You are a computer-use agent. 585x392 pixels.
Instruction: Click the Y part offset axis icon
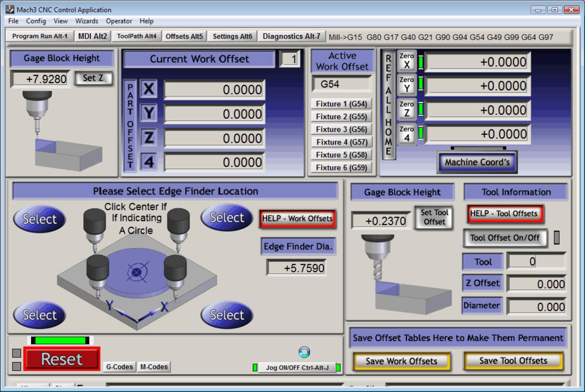pos(149,113)
